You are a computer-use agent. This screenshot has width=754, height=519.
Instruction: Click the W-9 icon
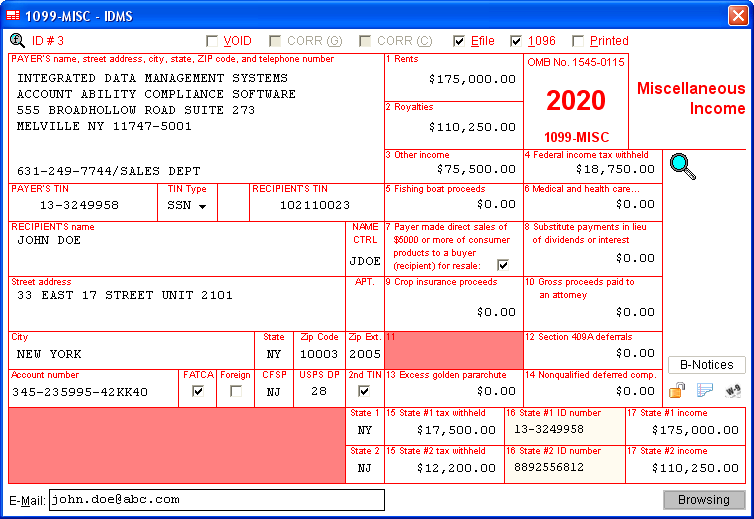pos(733,391)
